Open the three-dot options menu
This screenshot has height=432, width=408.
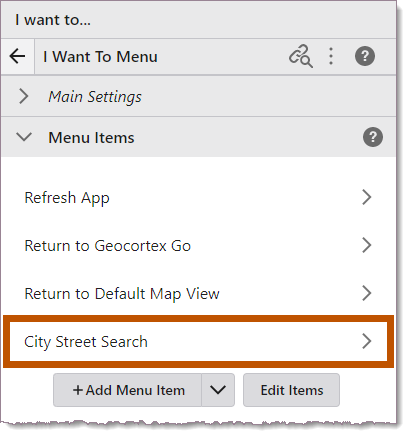[x=331, y=56]
